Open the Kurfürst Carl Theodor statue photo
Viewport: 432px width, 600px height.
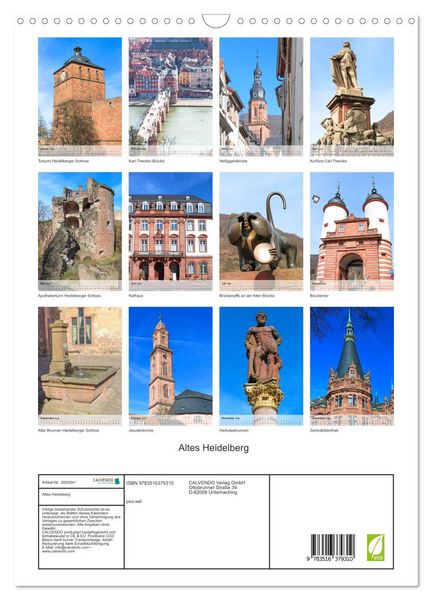(352, 97)
